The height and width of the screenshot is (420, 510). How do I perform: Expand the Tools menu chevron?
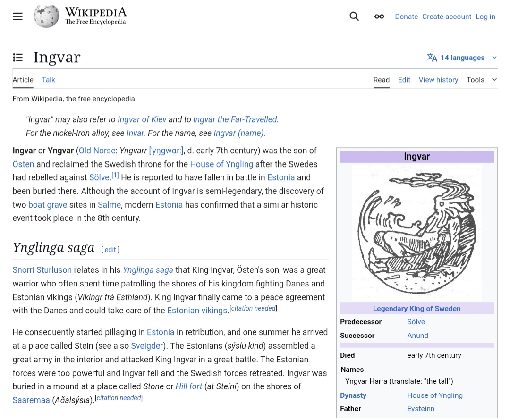click(494, 79)
